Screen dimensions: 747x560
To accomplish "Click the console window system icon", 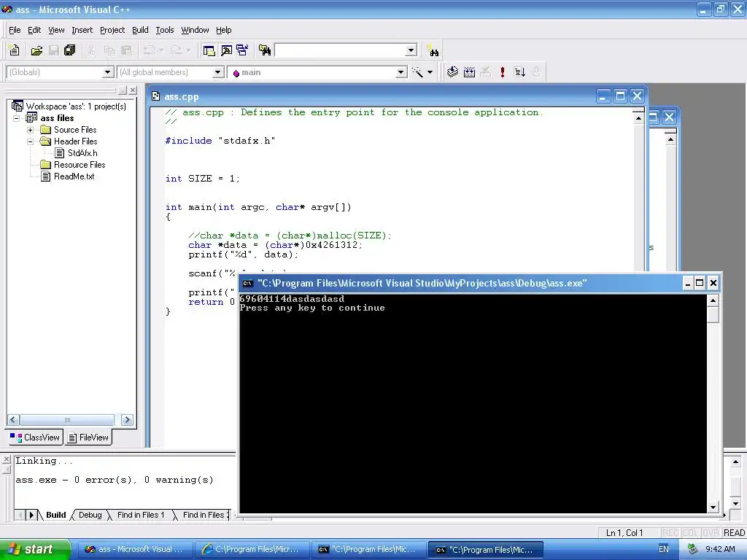I will point(247,284).
